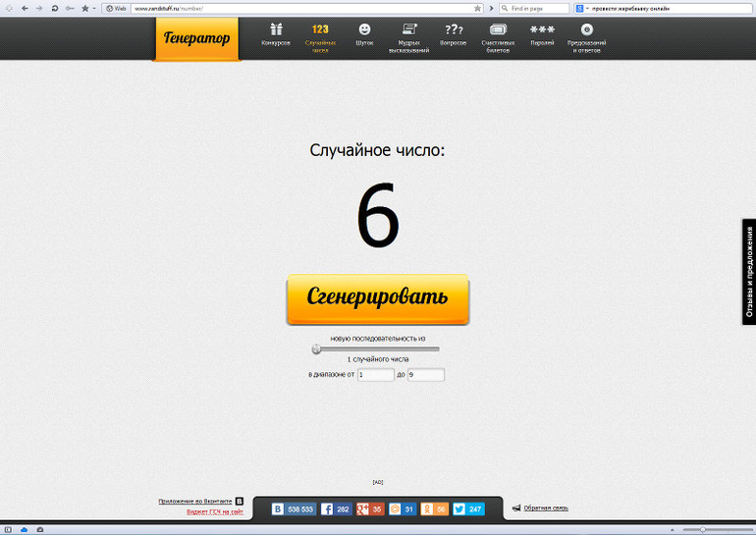Click the Генератор logo
The image size is (756, 535).
[x=196, y=39]
